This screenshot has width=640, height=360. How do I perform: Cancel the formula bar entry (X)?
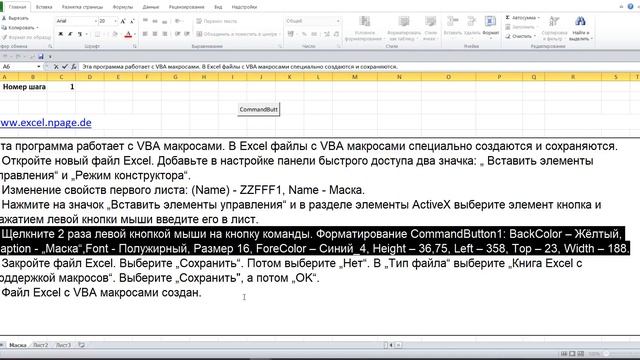[x=56, y=67]
